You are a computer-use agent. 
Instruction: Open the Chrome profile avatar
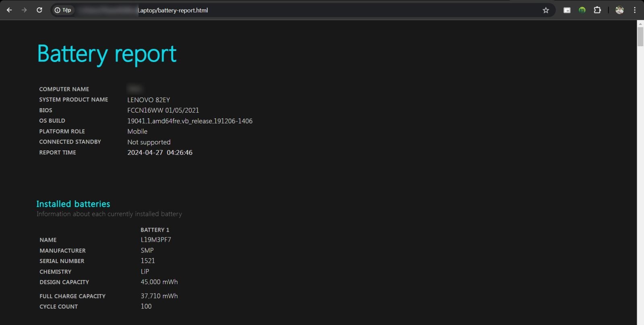[x=619, y=10]
